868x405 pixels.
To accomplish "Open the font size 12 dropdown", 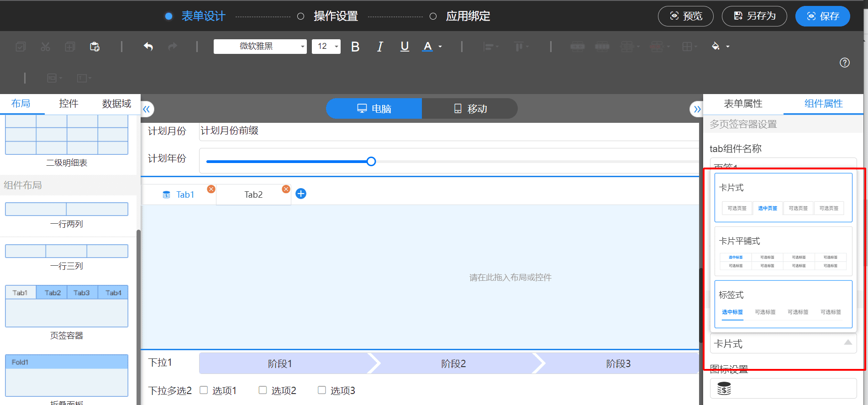I will tap(326, 46).
